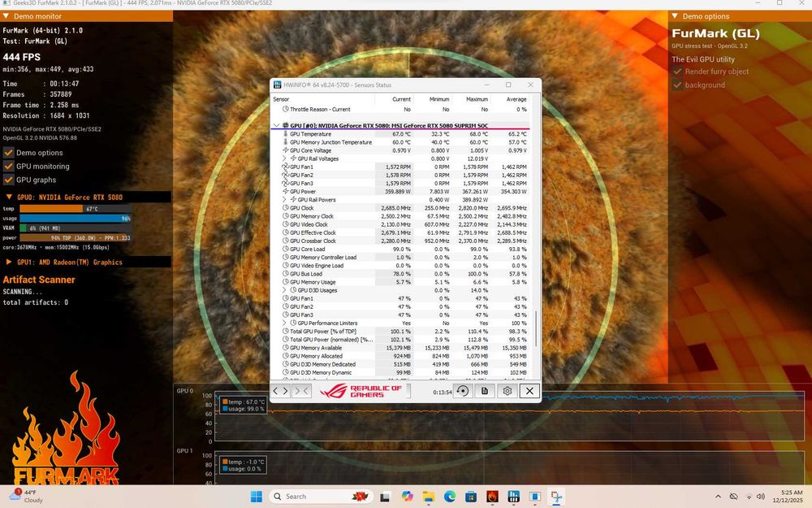Click the Average column header
Viewport: 812px width, 508px height.
click(x=516, y=99)
